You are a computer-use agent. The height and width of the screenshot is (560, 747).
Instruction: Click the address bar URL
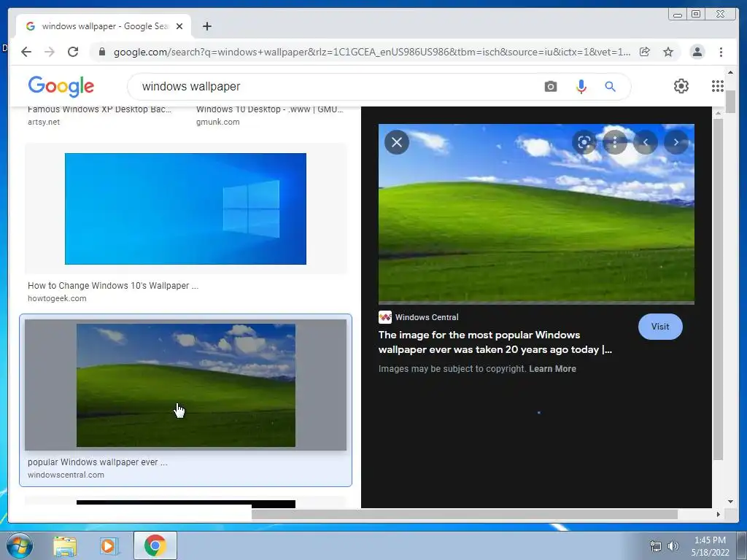coord(371,52)
